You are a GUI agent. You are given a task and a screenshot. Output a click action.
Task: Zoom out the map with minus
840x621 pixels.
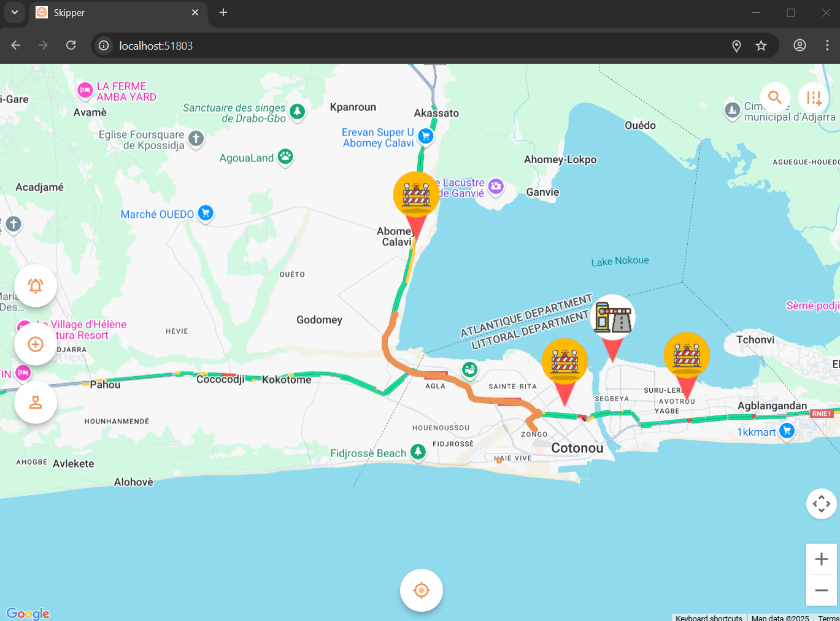(x=821, y=590)
